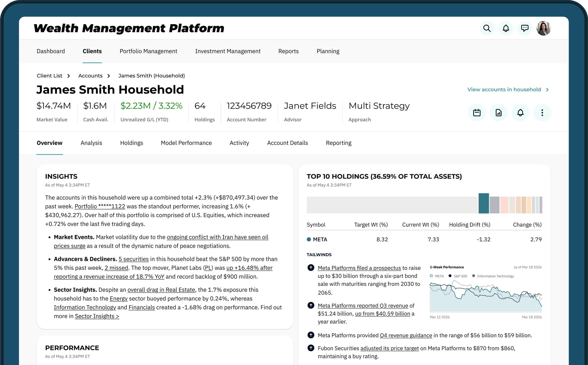Click View accounts in household link
Viewport: 588px width, 365px height.
pos(504,90)
